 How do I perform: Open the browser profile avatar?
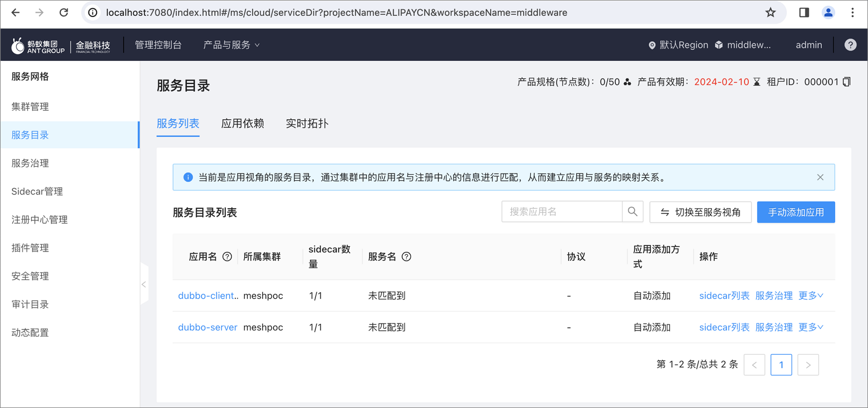tap(828, 12)
